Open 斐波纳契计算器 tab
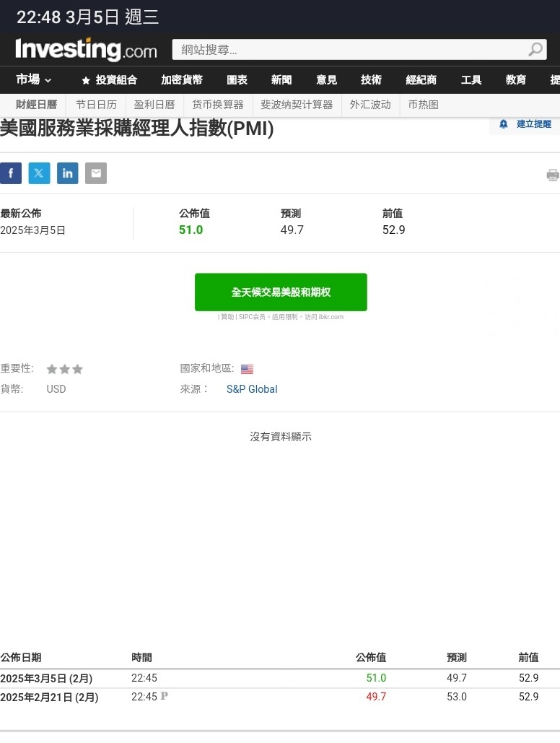560x743 pixels. click(297, 105)
